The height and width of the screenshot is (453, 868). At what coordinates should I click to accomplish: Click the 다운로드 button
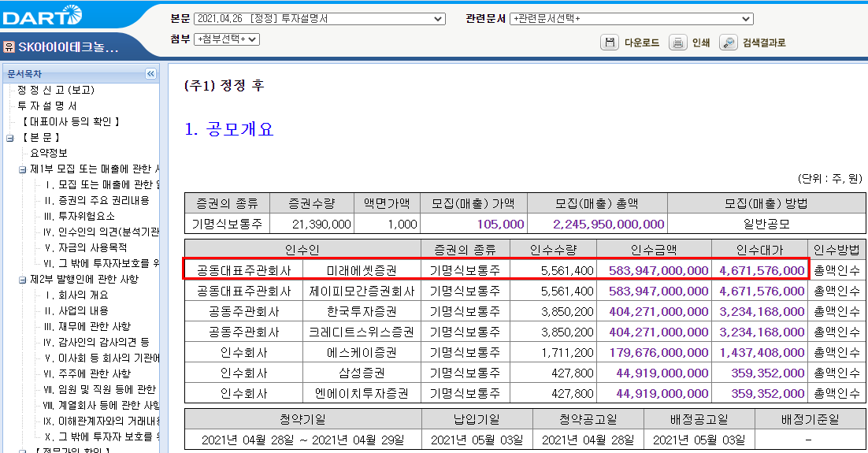642,43
